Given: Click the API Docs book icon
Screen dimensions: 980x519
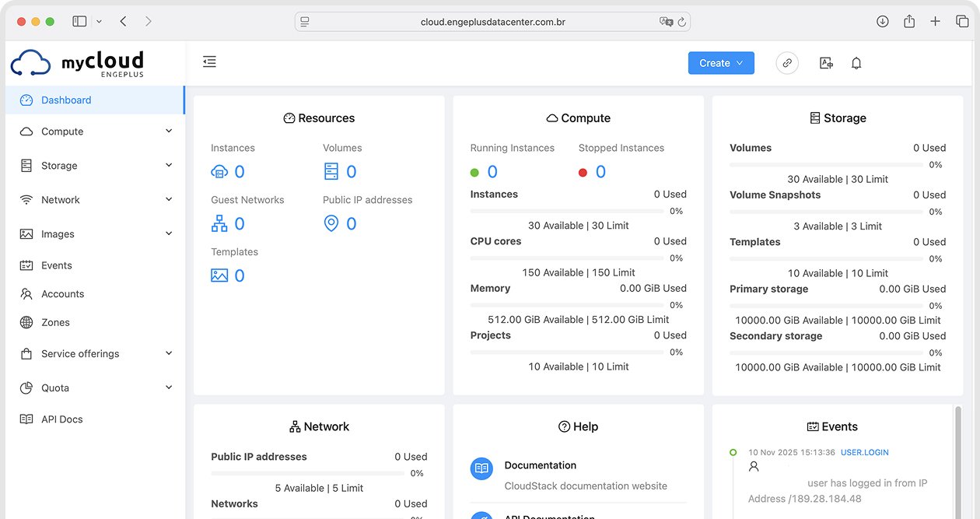Looking at the screenshot, I should click(26, 419).
